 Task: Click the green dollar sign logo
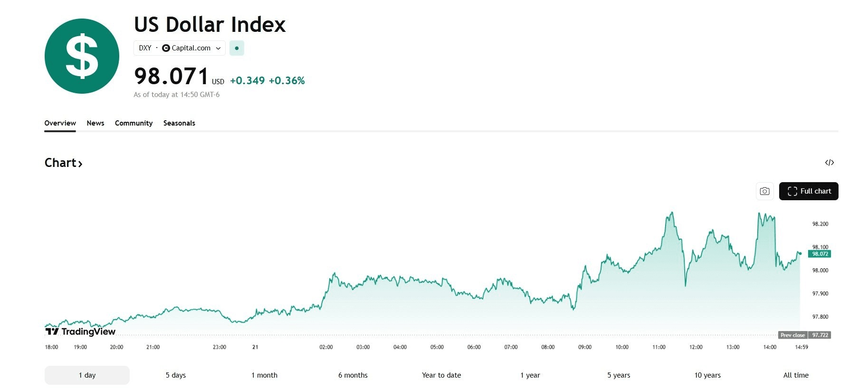[82, 56]
